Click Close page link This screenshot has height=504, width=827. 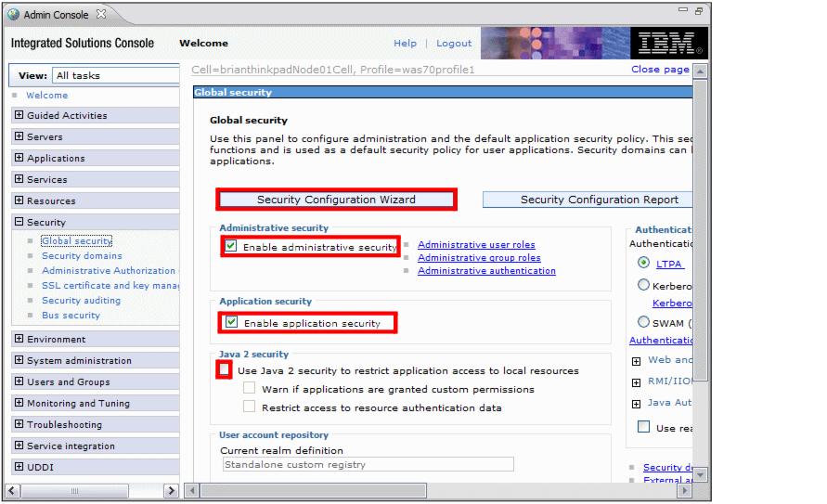660,69
